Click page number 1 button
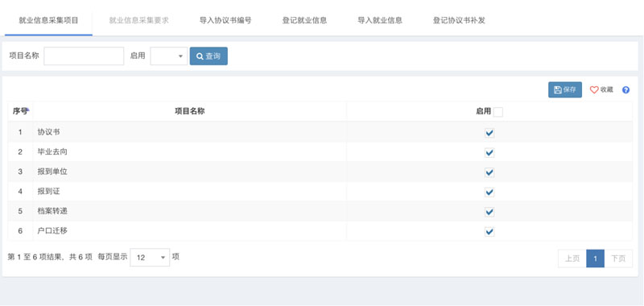644x306 pixels. pyautogui.click(x=595, y=258)
